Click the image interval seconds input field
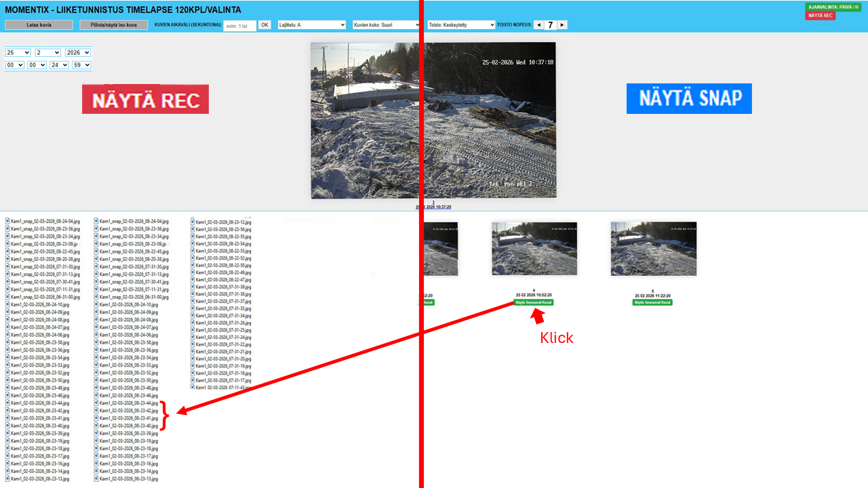Image resolution: width=868 pixels, height=488 pixels. pyautogui.click(x=239, y=25)
